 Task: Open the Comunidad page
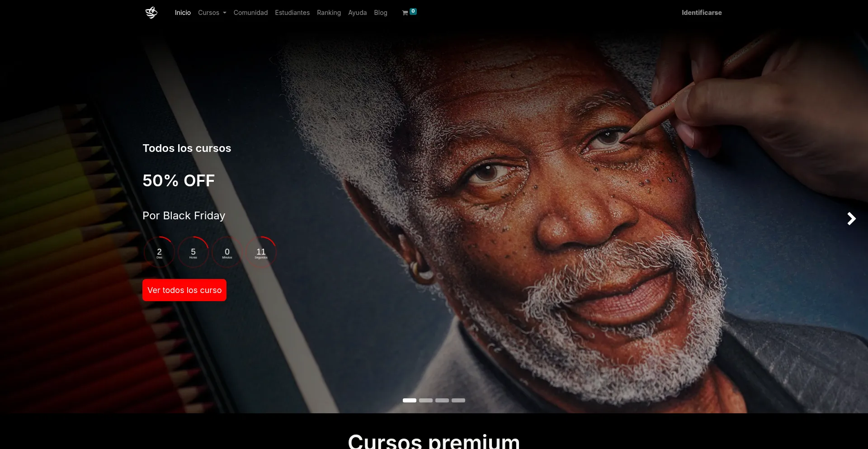click(x=250, y=13)
